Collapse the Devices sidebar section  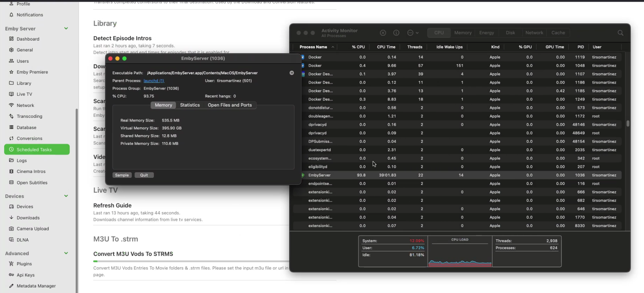point(66,196)
